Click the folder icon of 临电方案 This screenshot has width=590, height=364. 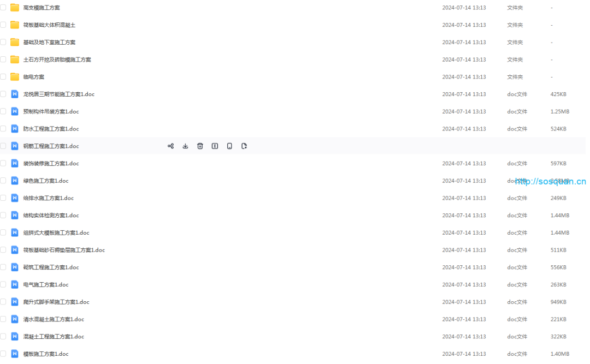pos(15,77)
